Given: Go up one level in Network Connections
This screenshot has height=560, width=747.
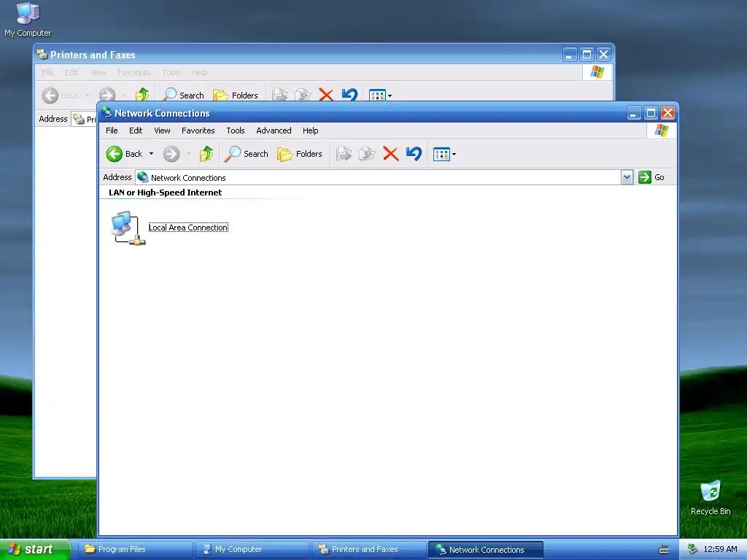Looking at the screenshot, I should [x=206, y=154].
